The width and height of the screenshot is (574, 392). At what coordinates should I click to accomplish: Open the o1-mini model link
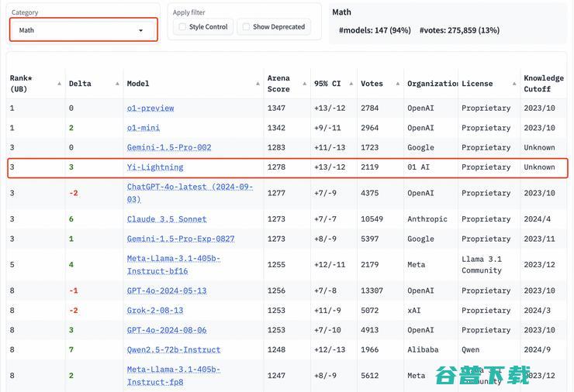pos(143,128)
